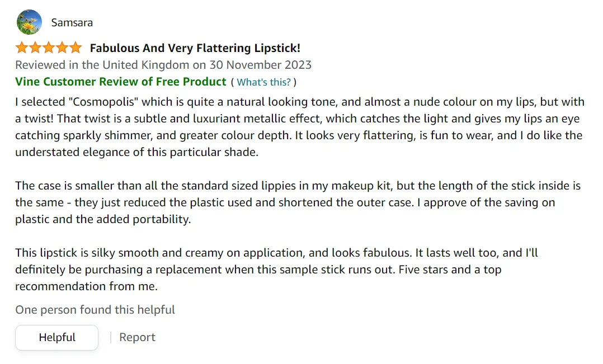
Task: Click the fifth rating star
Action: click(x=76, y=48)
